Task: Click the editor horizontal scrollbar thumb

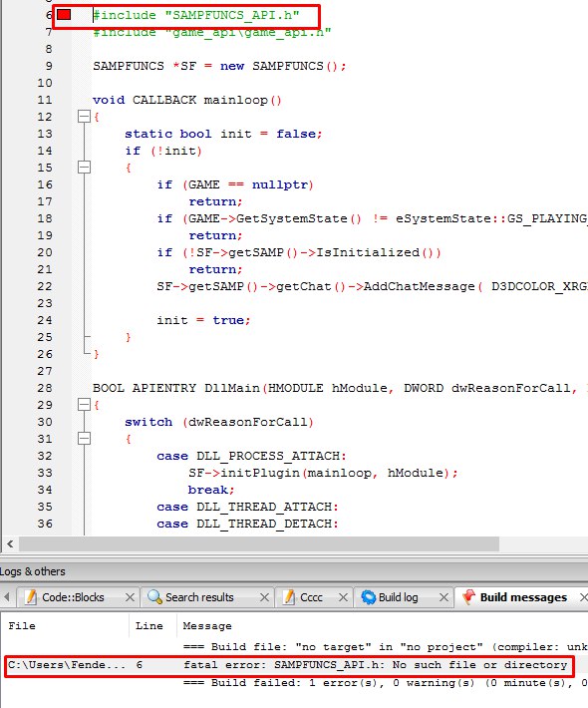Action: (x=259, y=544)
